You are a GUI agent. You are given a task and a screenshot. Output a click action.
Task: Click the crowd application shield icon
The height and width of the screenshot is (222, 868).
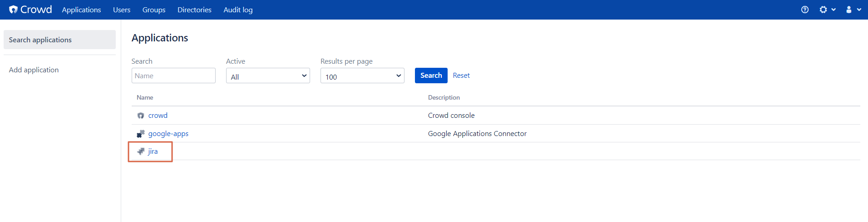[141, 116]
